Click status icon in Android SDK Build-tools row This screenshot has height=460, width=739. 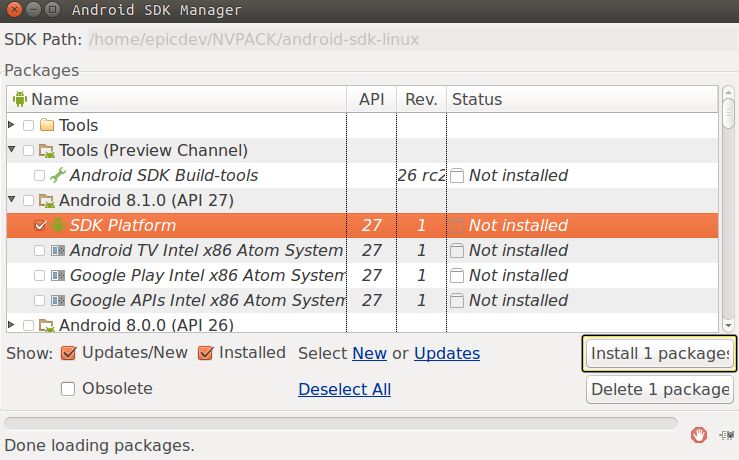click(x=457, y=176)
